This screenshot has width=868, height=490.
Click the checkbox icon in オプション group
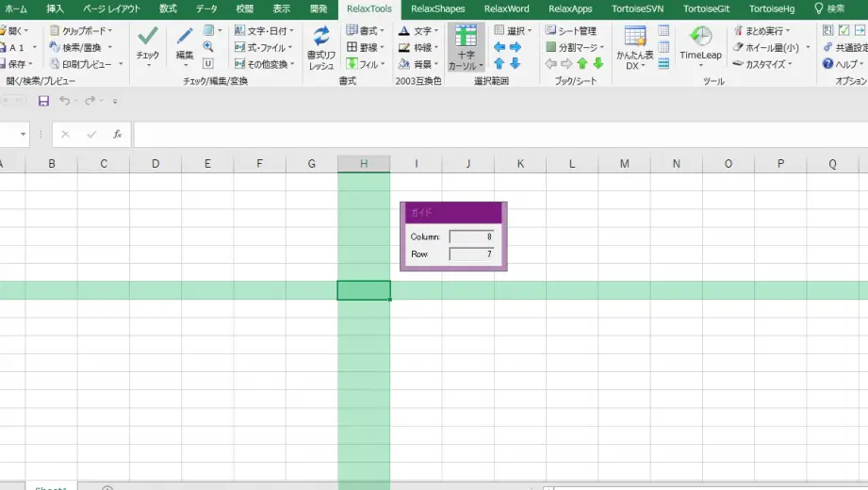[843, 30]
